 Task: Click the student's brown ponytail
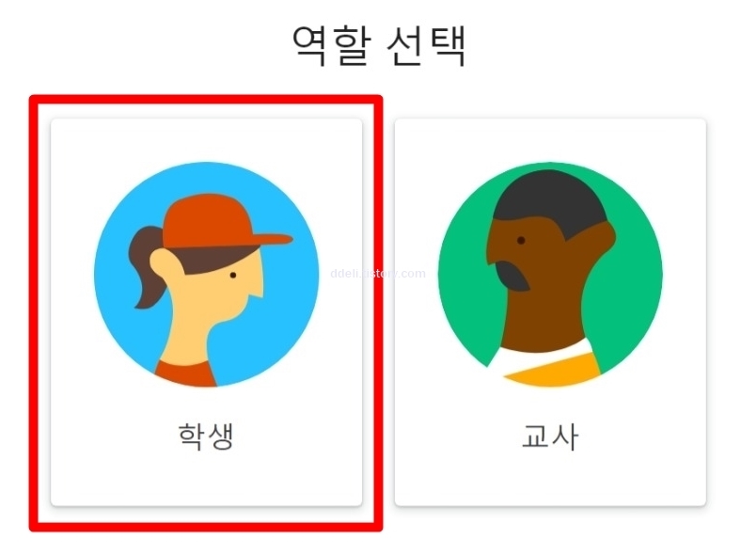(x=146, y=266)
